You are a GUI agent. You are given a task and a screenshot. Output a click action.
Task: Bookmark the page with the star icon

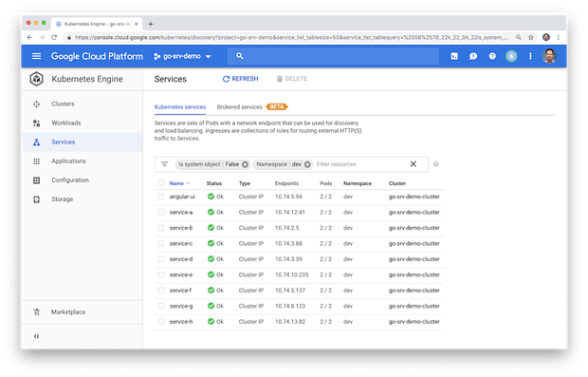(531, 37)
